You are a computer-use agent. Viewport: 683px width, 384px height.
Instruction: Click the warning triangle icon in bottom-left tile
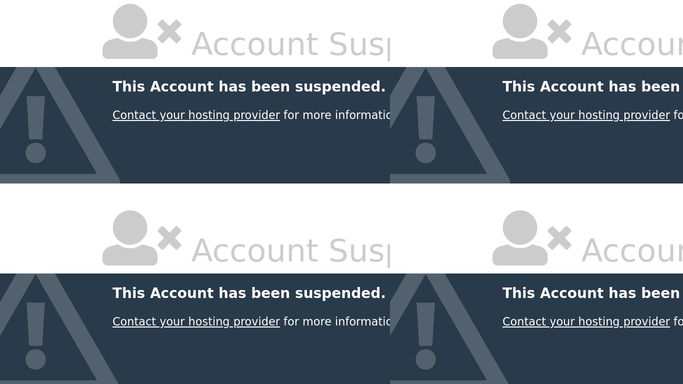[x=50, y=329]
